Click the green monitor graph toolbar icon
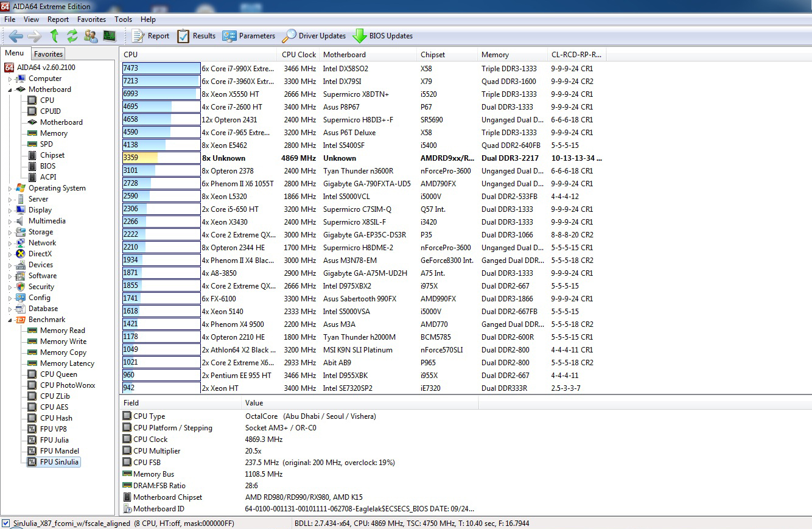812x529 pixels. pyautogui.click(x=110, y=36)
